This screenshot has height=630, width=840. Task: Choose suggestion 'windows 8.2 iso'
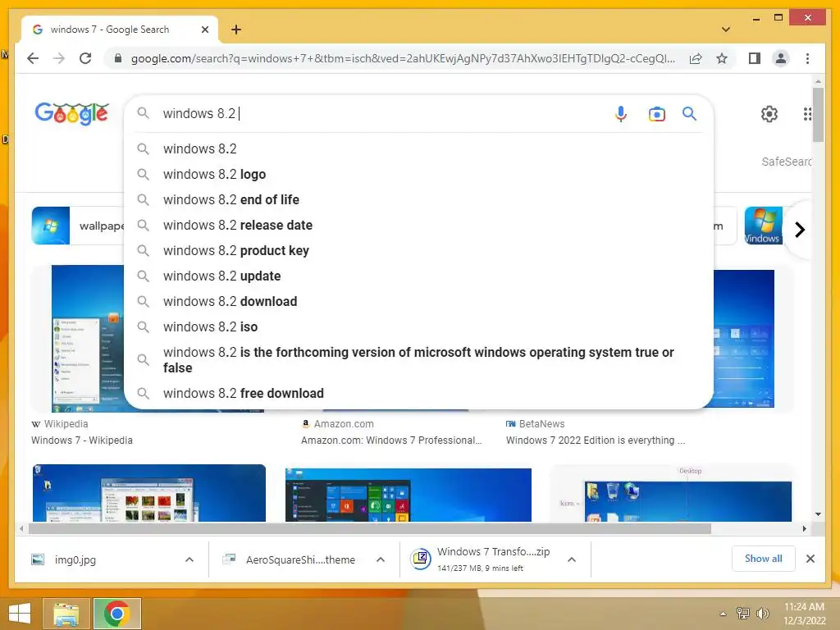click(418, 326)
